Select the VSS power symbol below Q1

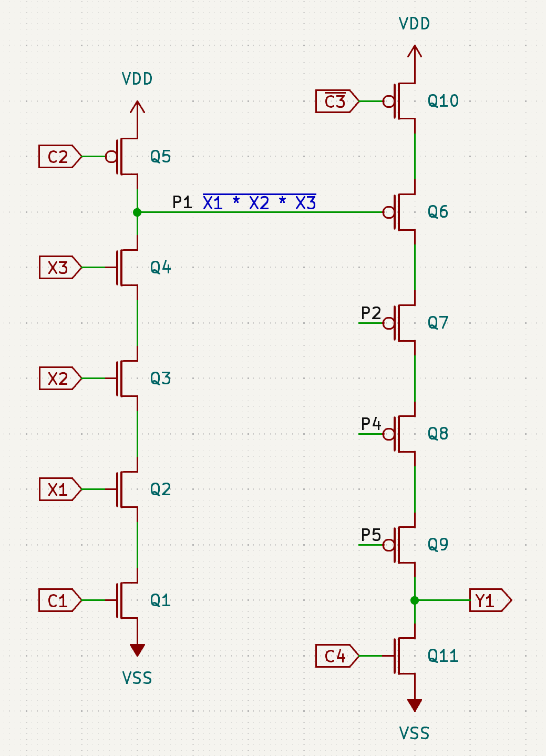tap(137, 650)
